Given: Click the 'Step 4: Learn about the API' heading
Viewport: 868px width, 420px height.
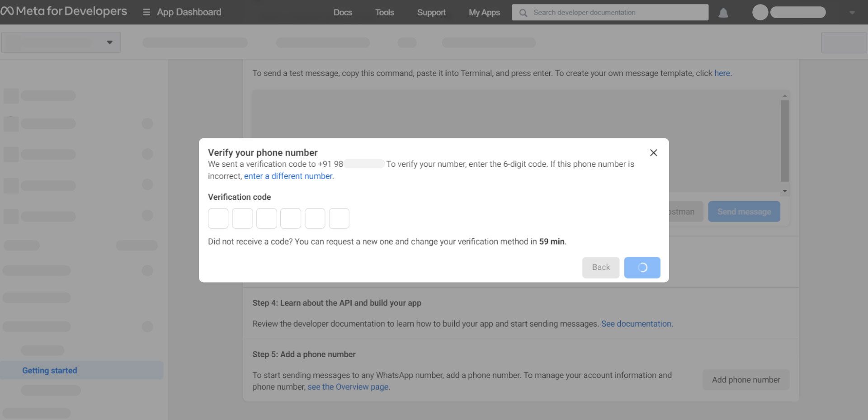Looking at the screenshot, I should 337,303.
